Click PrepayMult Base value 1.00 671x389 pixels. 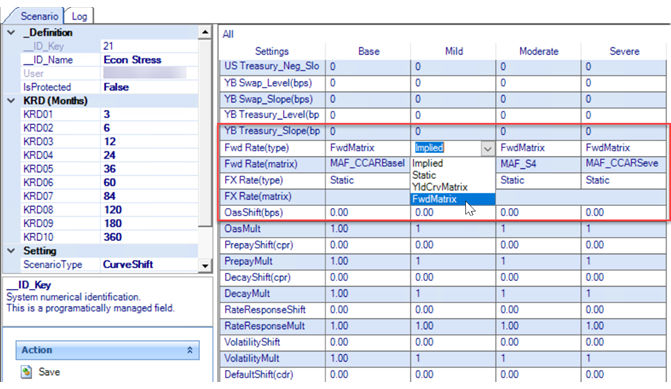[x=339, y=261]
